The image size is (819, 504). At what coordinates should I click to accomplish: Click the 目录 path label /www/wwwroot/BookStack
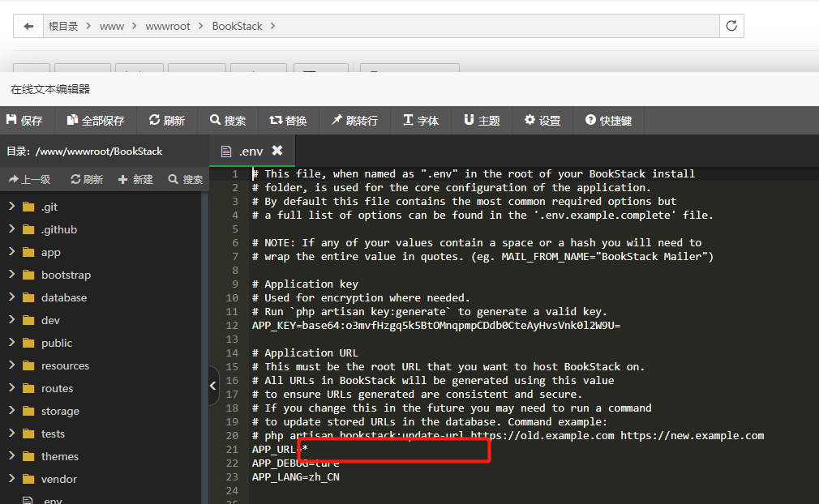84,152
